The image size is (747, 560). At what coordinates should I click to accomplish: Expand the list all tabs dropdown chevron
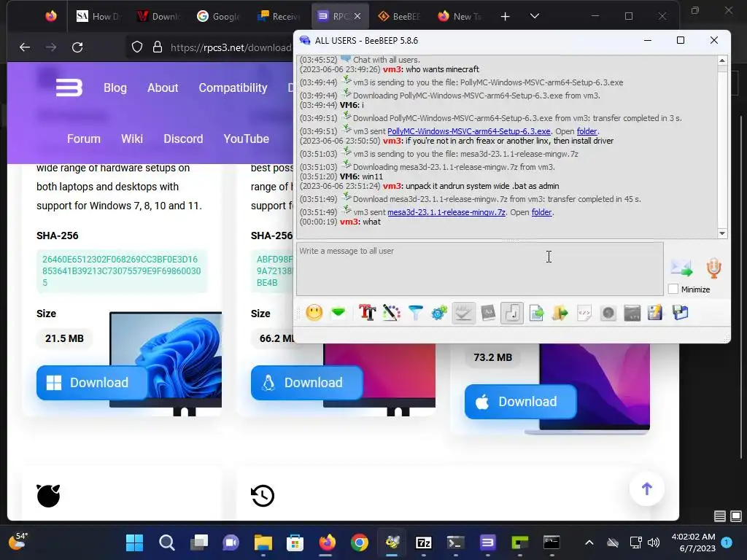[535, 16]
